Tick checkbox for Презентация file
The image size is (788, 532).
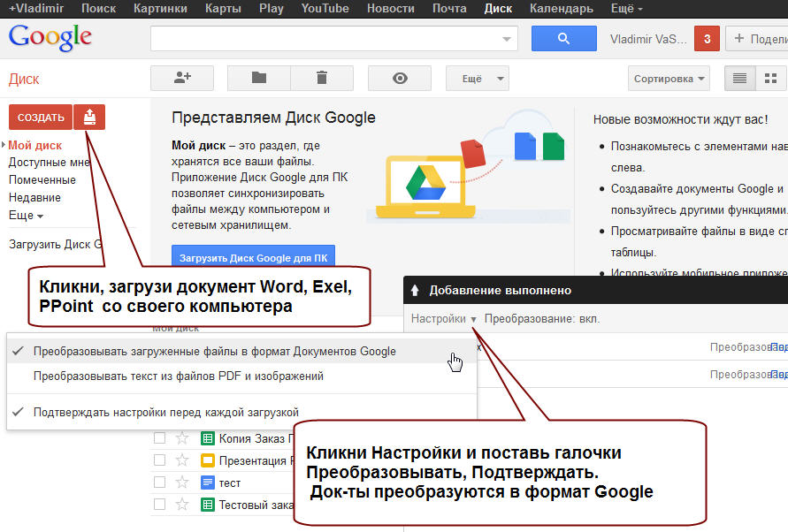click(160, 460)
